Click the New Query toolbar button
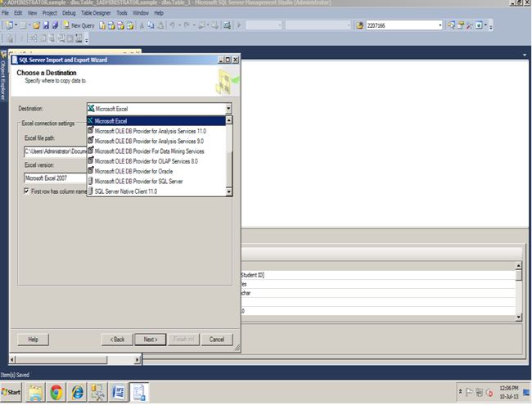Viewport: 532px width, 405px height. pos(79,25)
